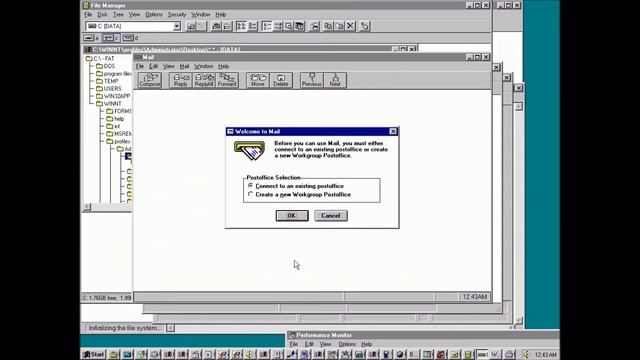Click Move in the Mail toolbar
The image size is (640, 360).
(x=258, y=80)
